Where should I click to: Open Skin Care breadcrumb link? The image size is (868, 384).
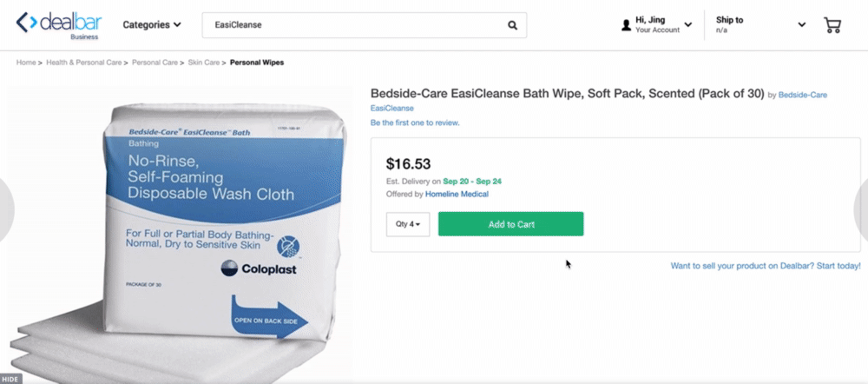(x=206, y=63)
